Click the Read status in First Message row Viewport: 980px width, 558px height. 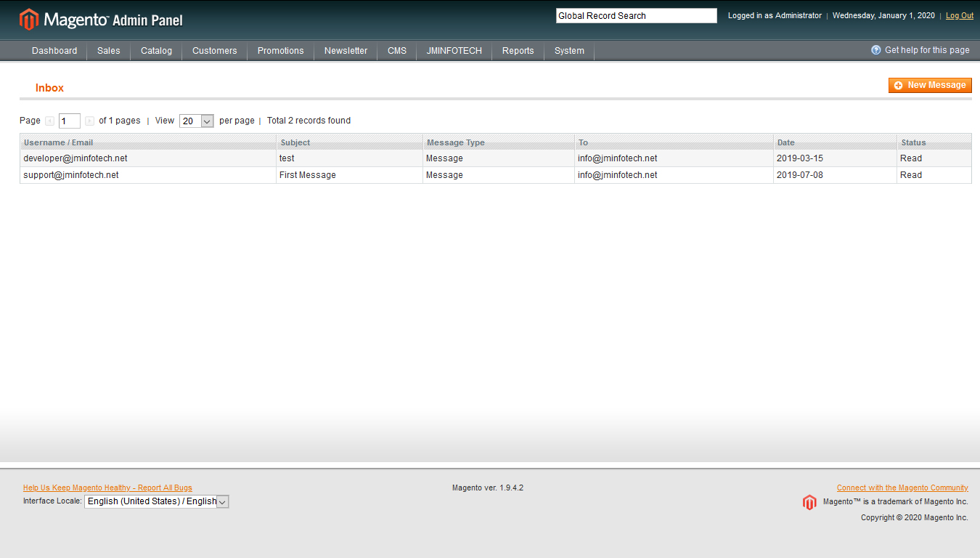coord(911,175)
